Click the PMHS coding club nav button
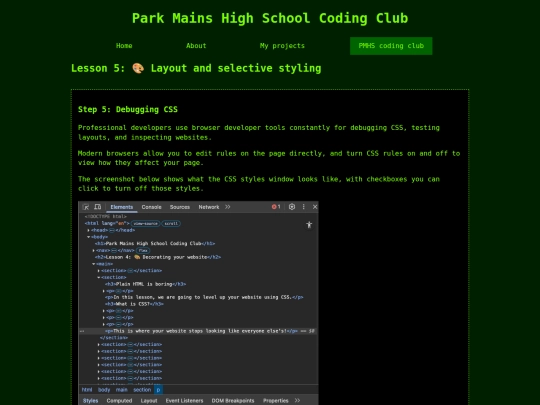The width and height of the screenshot is (540, 405). [x=391, y=46]
